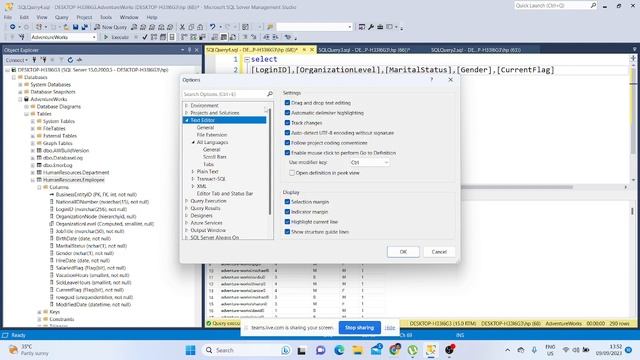Open File Explorer from the taskbar
This screenshot has height=360, width=640.
coord(358,350)
